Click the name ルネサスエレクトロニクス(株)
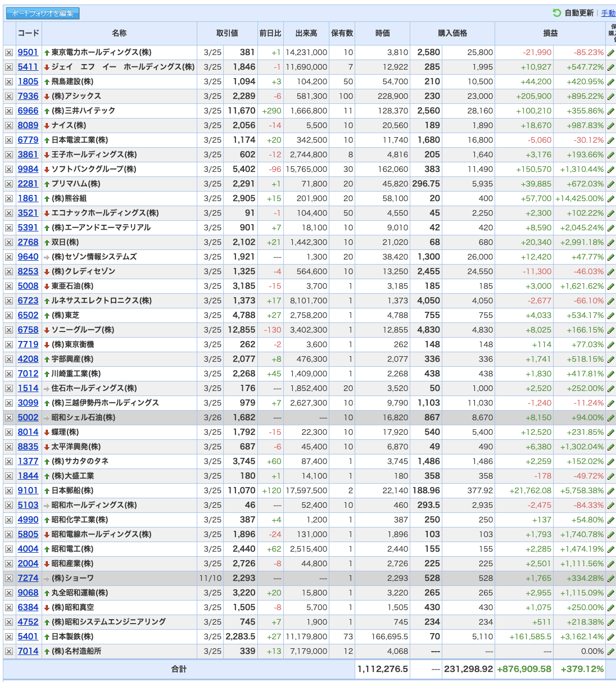This screenshot has height=682, width=616. click(x=102, y=301)
